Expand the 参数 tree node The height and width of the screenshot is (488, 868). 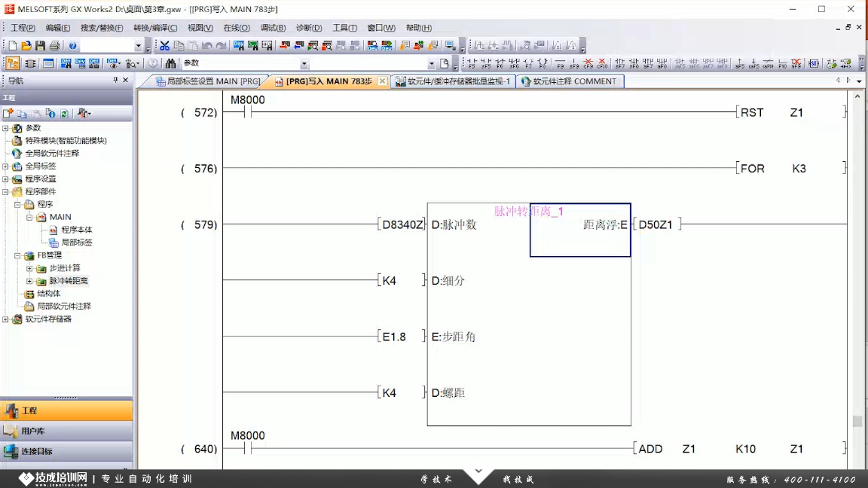pyautogui.click(x=6, y=128)
